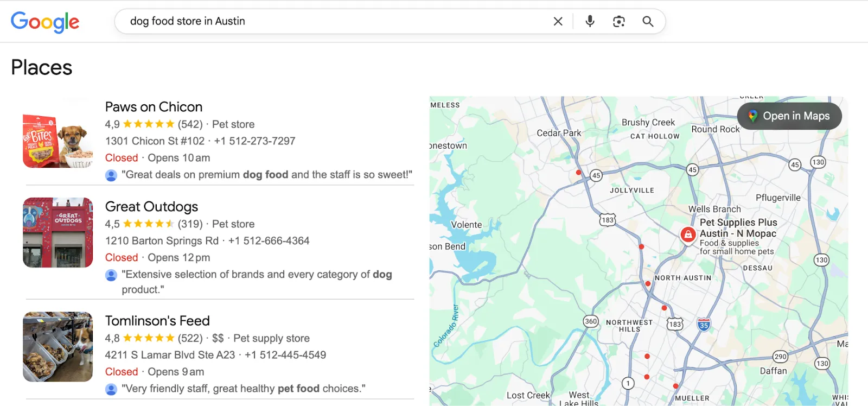Open the Tomlinson's Feed listing title
This screenshot has height=406, width=868.
pyautogui.click(x=157, y=321)
